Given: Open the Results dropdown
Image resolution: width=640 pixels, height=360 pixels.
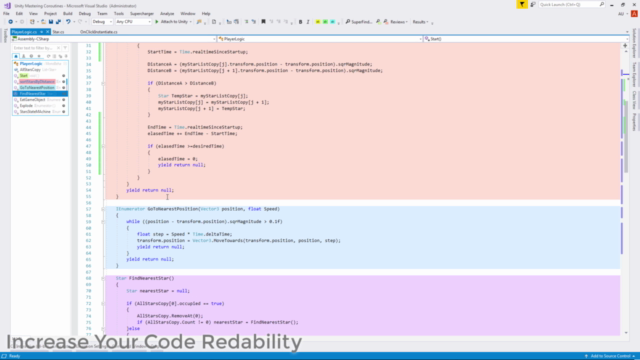Looking at the screenshot, I should (420, 22).
